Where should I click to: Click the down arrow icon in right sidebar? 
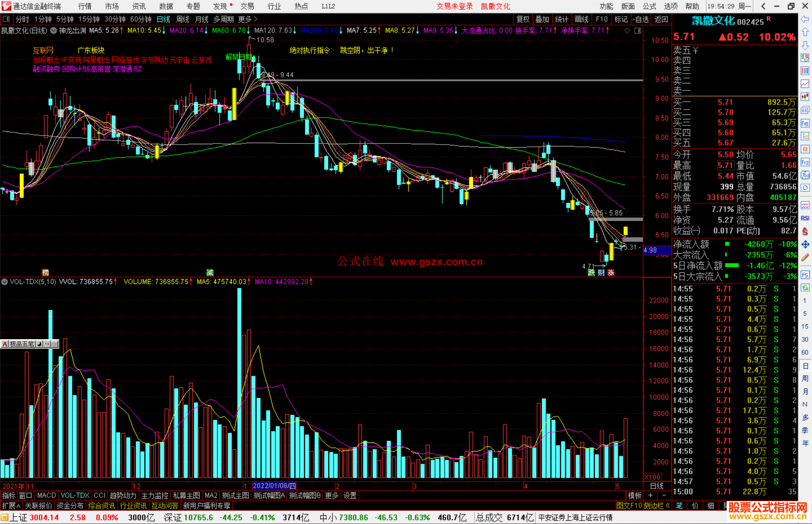click(805, 45)
